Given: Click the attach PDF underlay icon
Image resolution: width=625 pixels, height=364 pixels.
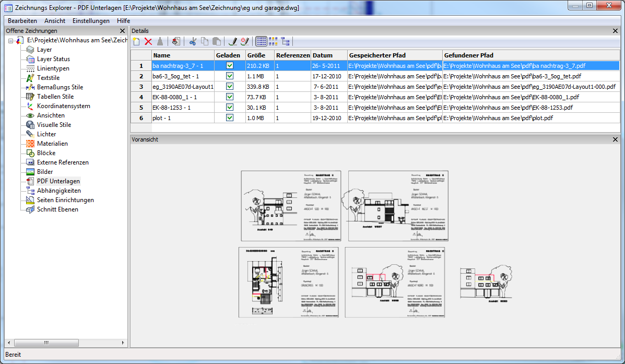Looking at the screenshot, I should point(176,41).
